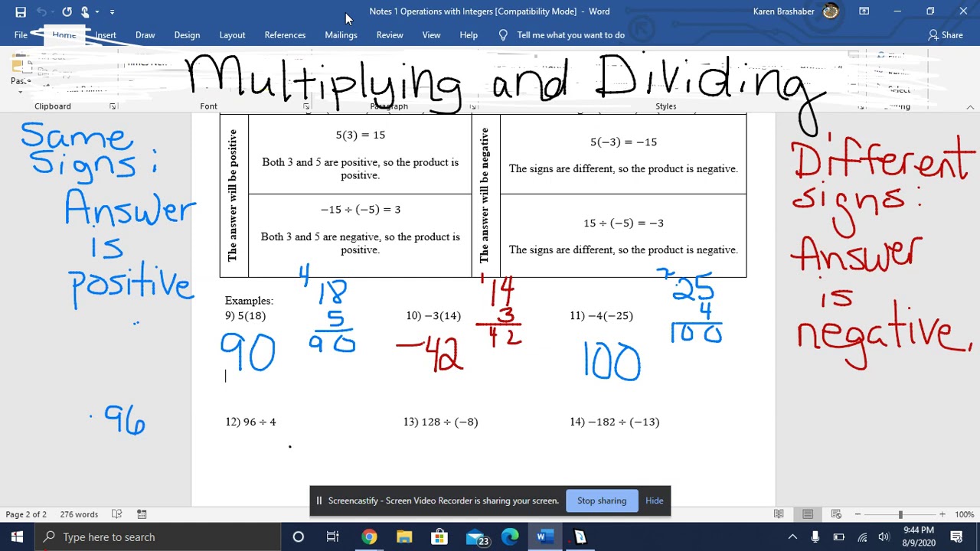Open zoom dialog via 100% level

click(965, 515)
